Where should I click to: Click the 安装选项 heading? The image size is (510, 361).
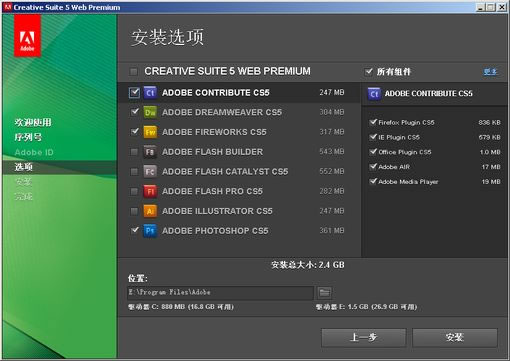(x=167, y=37)
